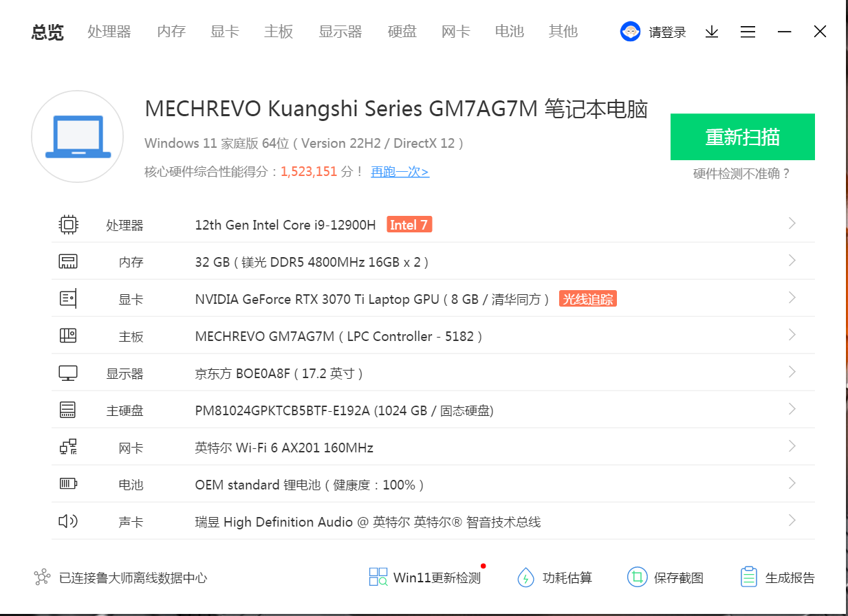
Task: Minimize the window
Action: (784, 32)
